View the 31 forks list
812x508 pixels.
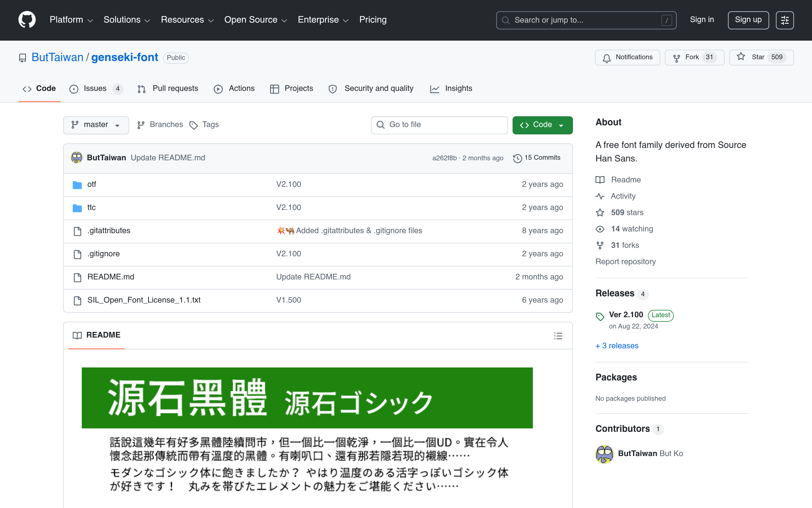coord(617,246)
